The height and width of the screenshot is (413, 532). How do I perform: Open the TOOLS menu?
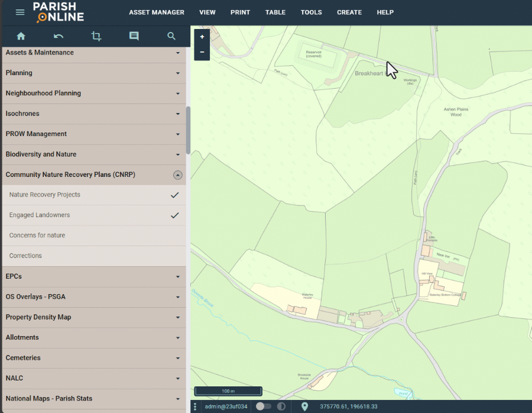(311, 12)
